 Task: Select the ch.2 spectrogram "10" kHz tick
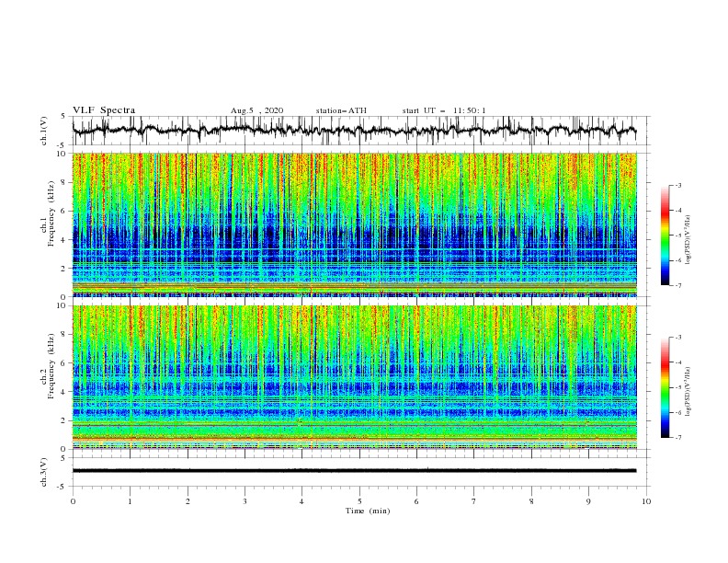point(63,305)
